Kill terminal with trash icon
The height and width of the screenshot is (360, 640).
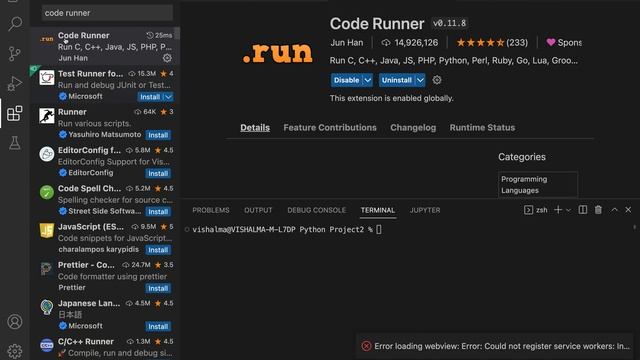click(598, 210)
